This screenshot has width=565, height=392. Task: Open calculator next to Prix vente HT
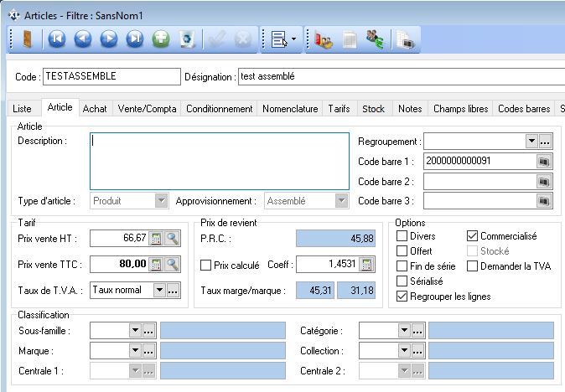coord(155,239)
